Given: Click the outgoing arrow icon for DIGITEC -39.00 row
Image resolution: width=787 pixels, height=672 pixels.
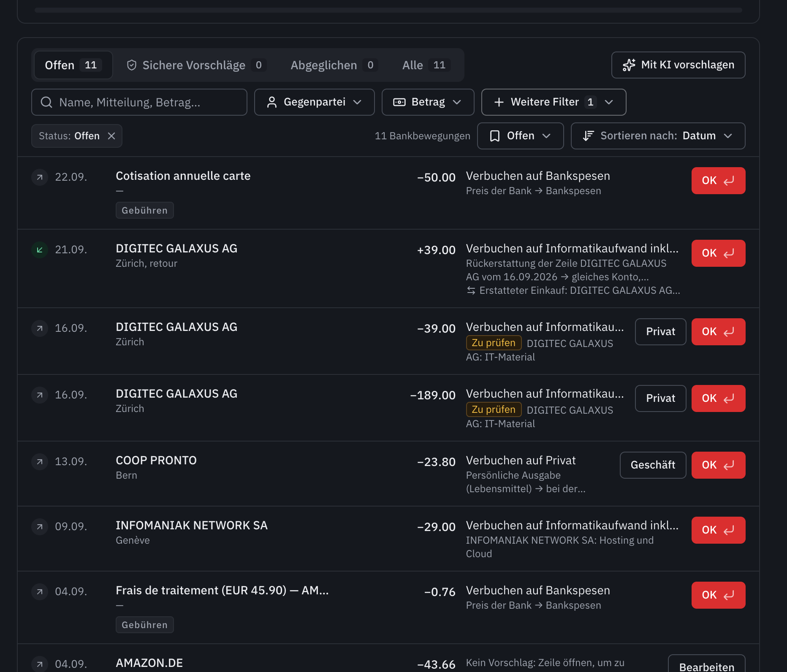Looking at the screenshot, I should pos(40,328).
